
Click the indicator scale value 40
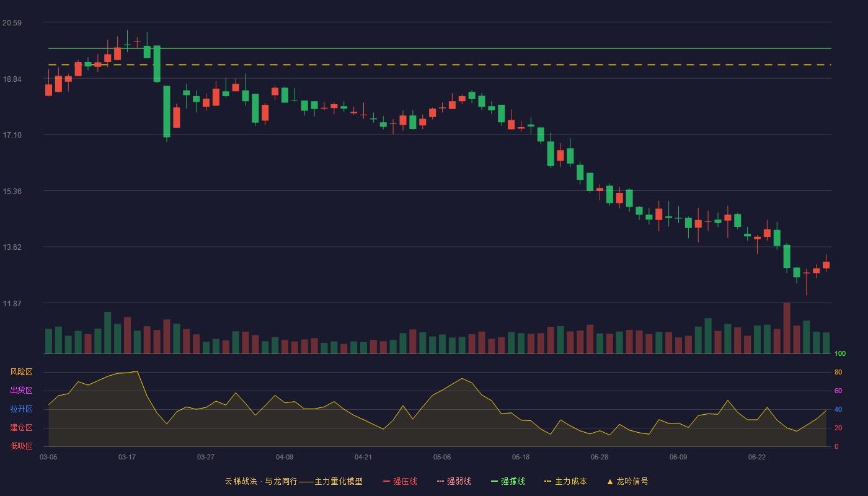(x=838, y=409)
